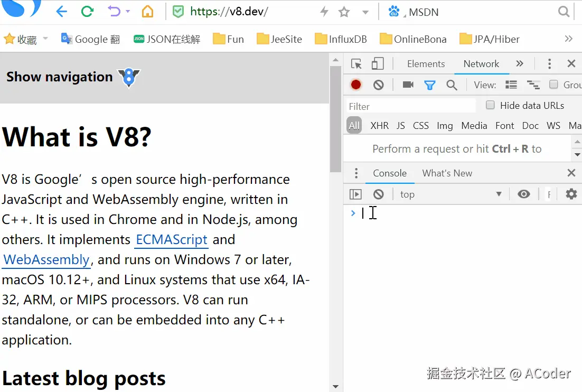The image size is (582, 392).
Task: Click the page scroll up arrow
Action: (335, 60)
